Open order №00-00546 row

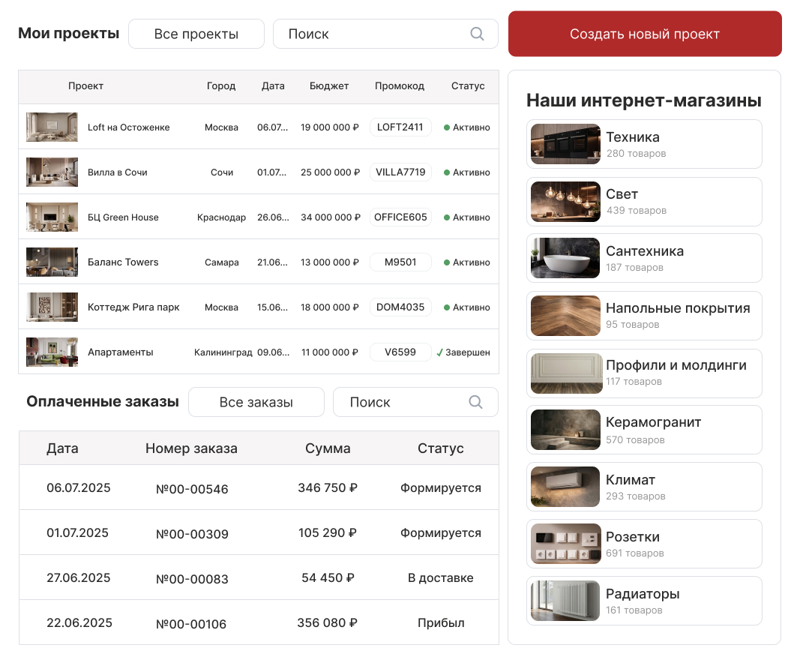pyautogui.click(x=259, y=487)
